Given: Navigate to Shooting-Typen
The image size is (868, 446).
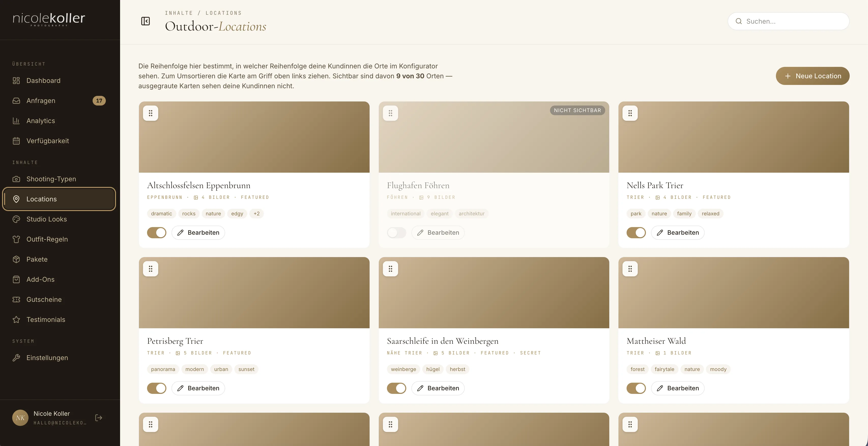Looking at the screenshot, I should 59,179.
